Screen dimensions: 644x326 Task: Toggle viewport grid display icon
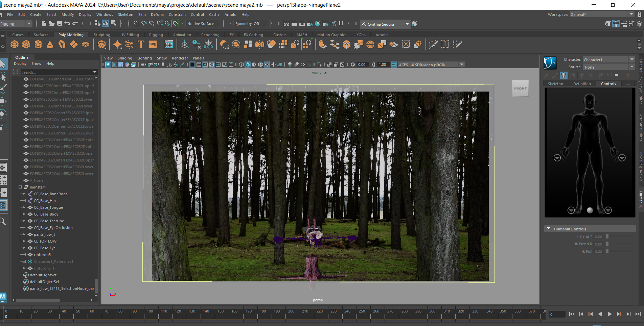(x=192, y=65)
